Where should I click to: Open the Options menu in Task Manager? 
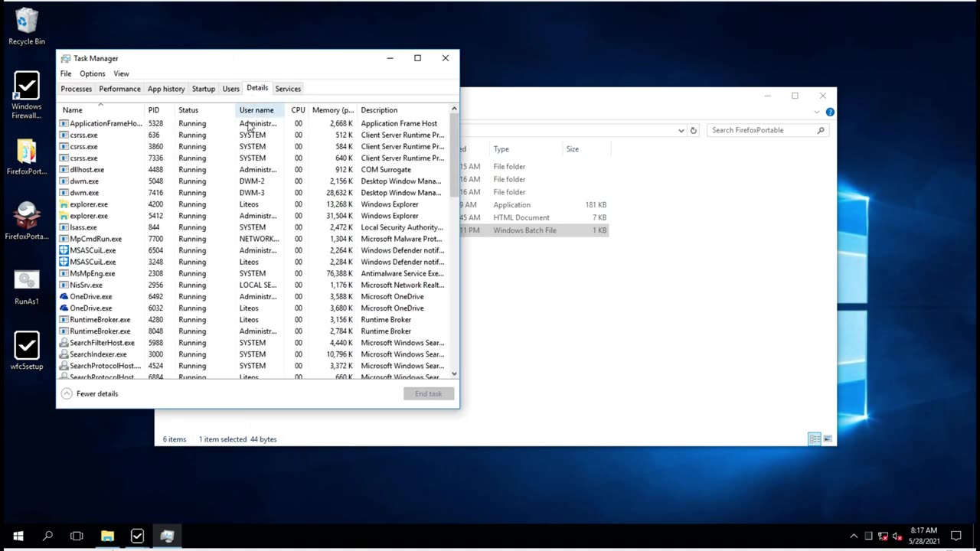point(93,73)
